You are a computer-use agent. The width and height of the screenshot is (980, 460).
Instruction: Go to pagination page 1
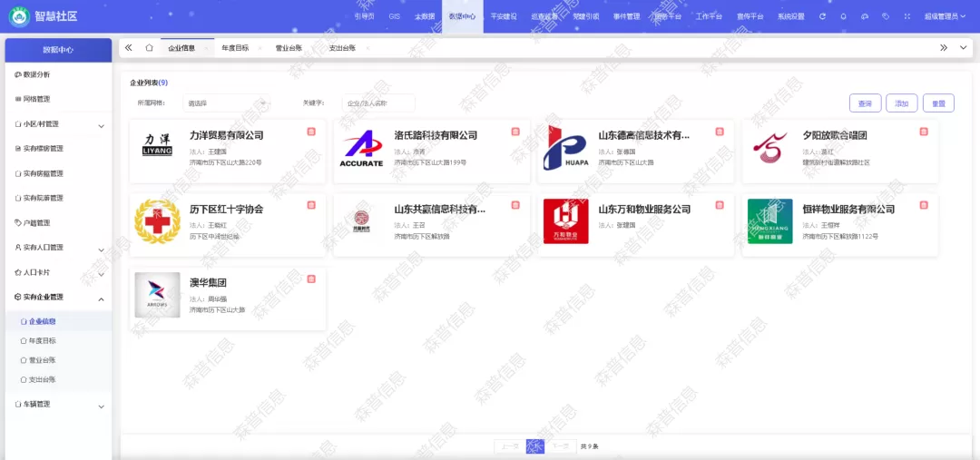point(535,446)
